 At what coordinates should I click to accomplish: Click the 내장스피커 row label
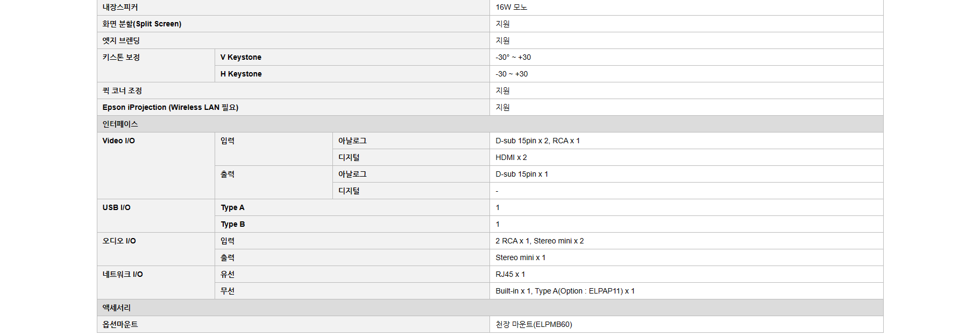coord(120,7)
